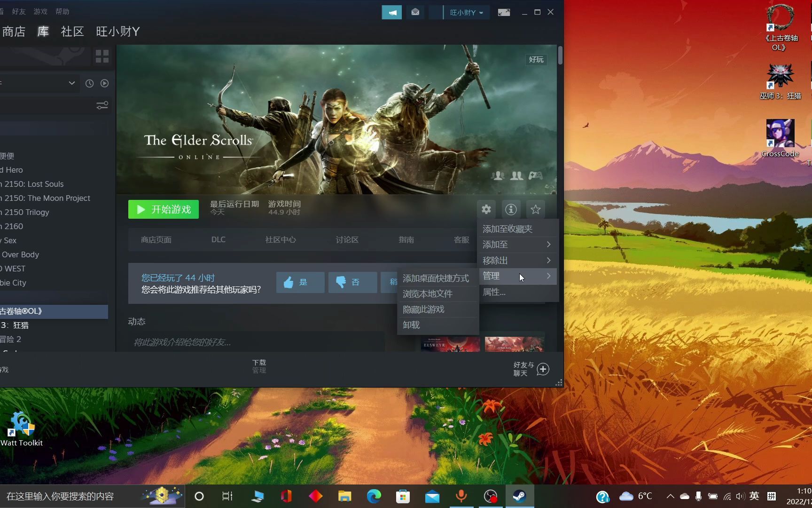Choose 浏览本地文件 in submenu
The height and width of the screenshot is (508, 812).
coord(438,294)
